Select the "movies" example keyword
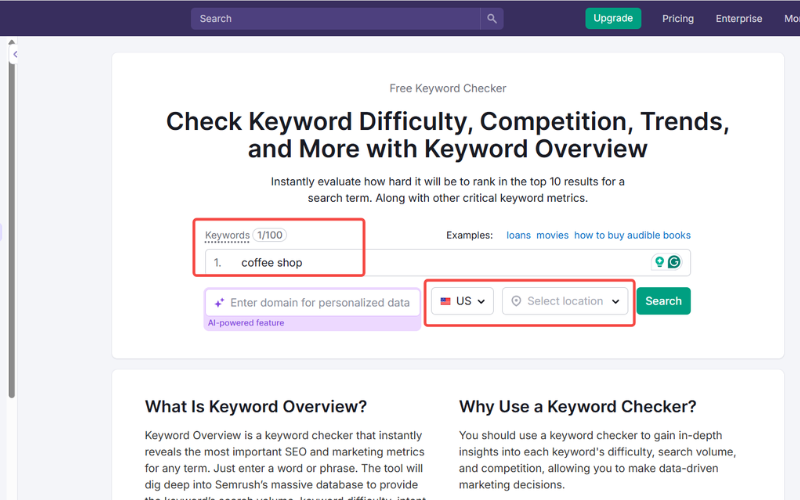The image size is (800, 500). [552, 235]
